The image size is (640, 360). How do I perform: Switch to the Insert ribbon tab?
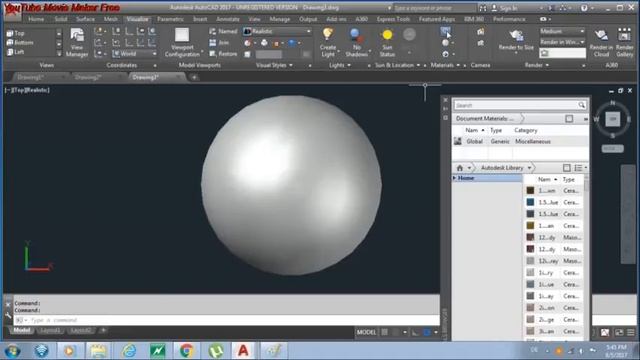200,19
